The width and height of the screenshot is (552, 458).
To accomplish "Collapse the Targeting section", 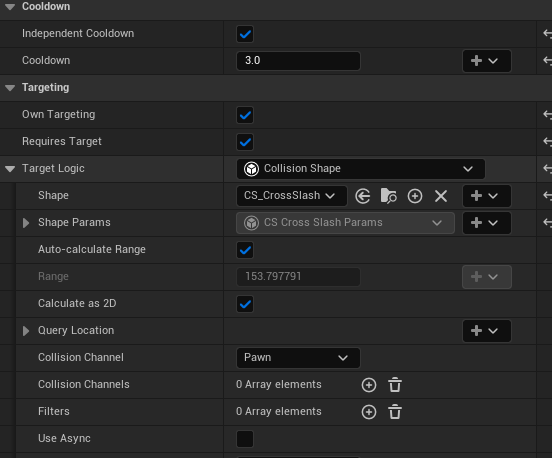I will point(10,88).
